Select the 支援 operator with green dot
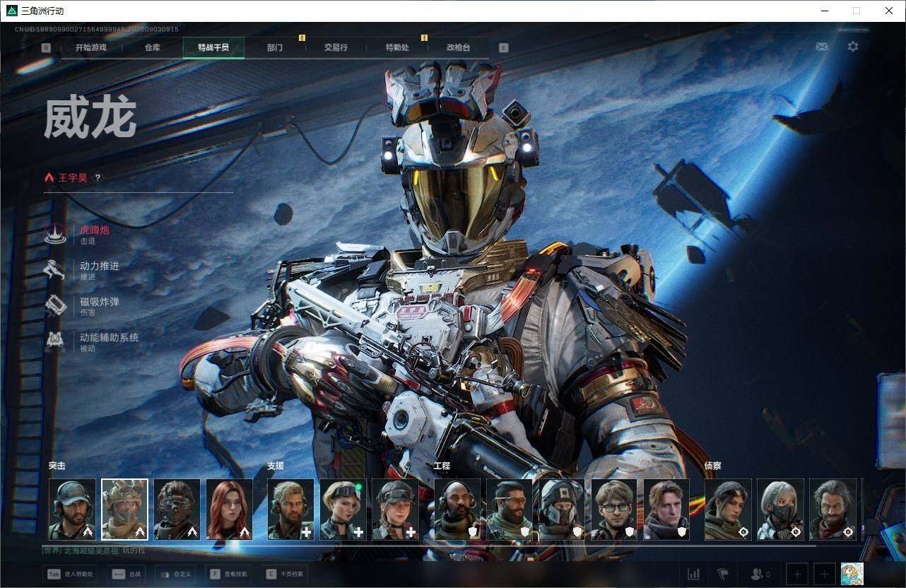 pyautogui.click(x=343, y=510)
